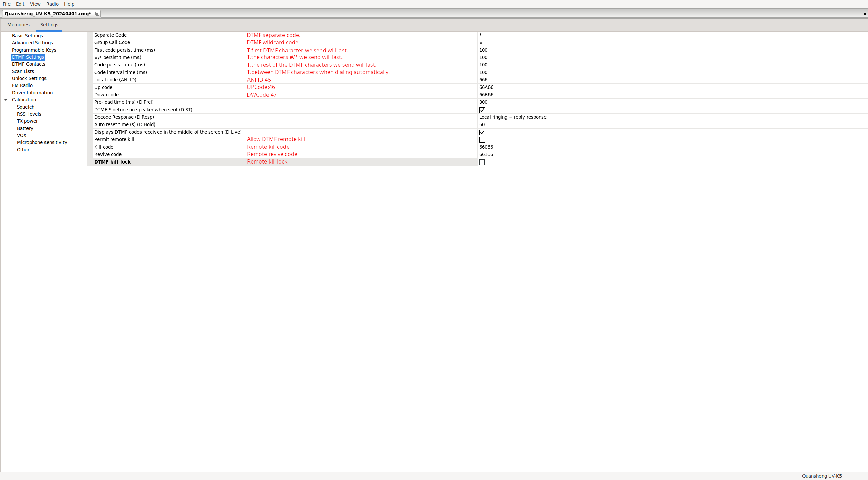This screenshot has height=480, width=868.
Task: Select Squelch under Calibration
Action: point(25,107)
